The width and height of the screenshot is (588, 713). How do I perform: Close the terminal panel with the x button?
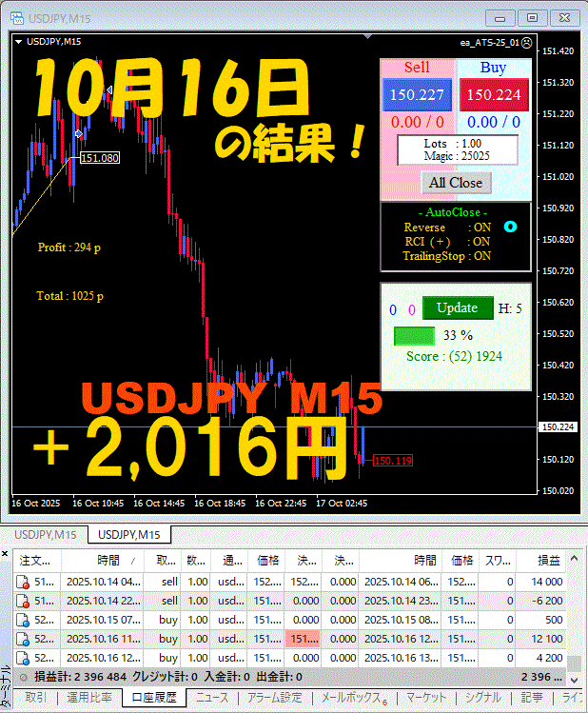click(5, 553)
